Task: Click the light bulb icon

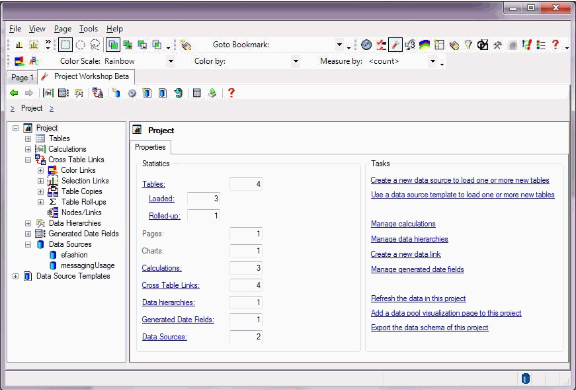Action: (468, 45)
